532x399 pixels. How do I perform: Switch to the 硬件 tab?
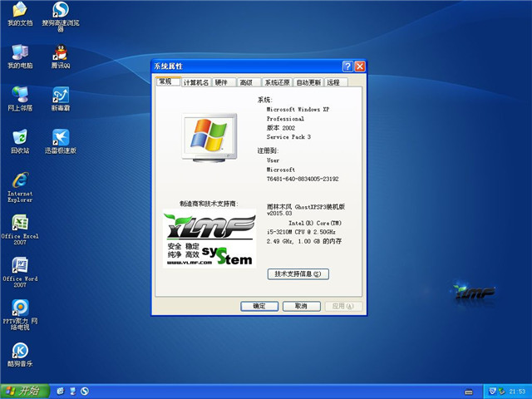[x=224, y=82]
